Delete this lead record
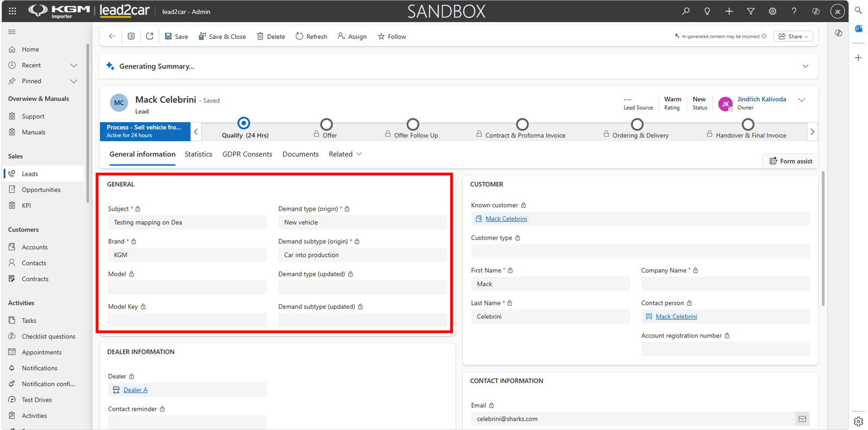 tap(271, 36)
